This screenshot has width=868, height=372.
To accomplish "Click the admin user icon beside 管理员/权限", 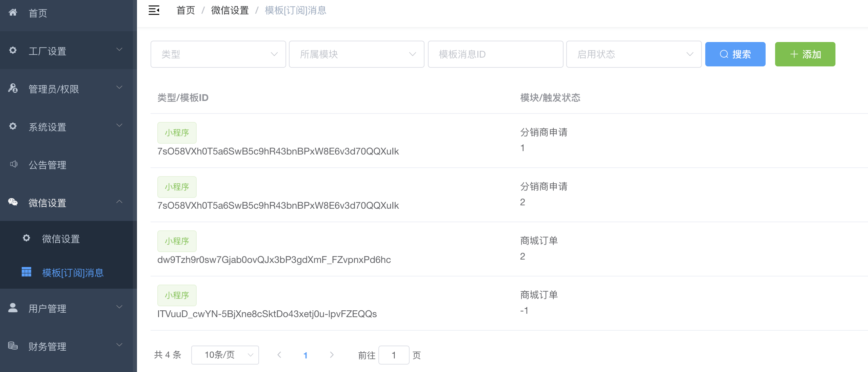I will [x=13, y=88].
